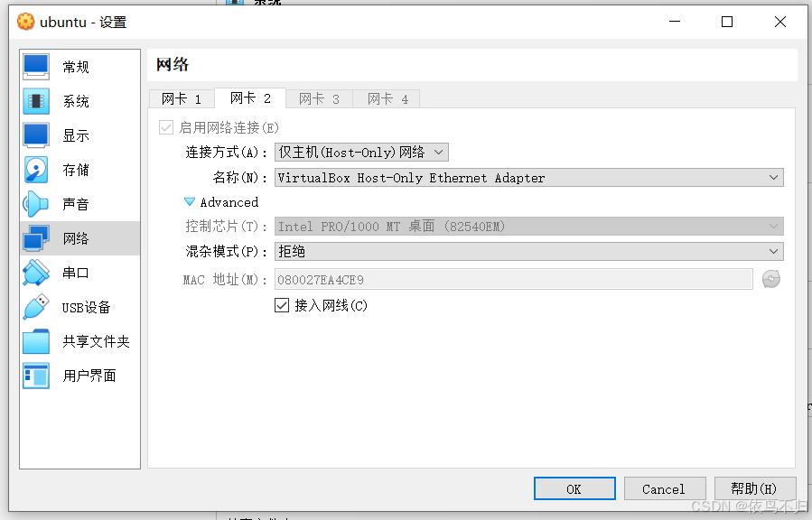Select the 用户界面 label in sidebar
Viewport: 812px width, 520px height.
click(89, 376)
